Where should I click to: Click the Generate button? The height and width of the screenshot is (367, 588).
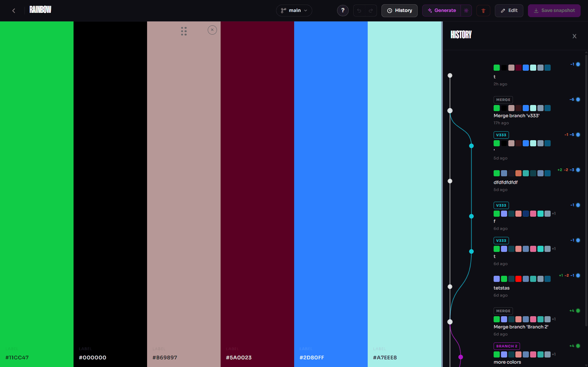[442, 10]
